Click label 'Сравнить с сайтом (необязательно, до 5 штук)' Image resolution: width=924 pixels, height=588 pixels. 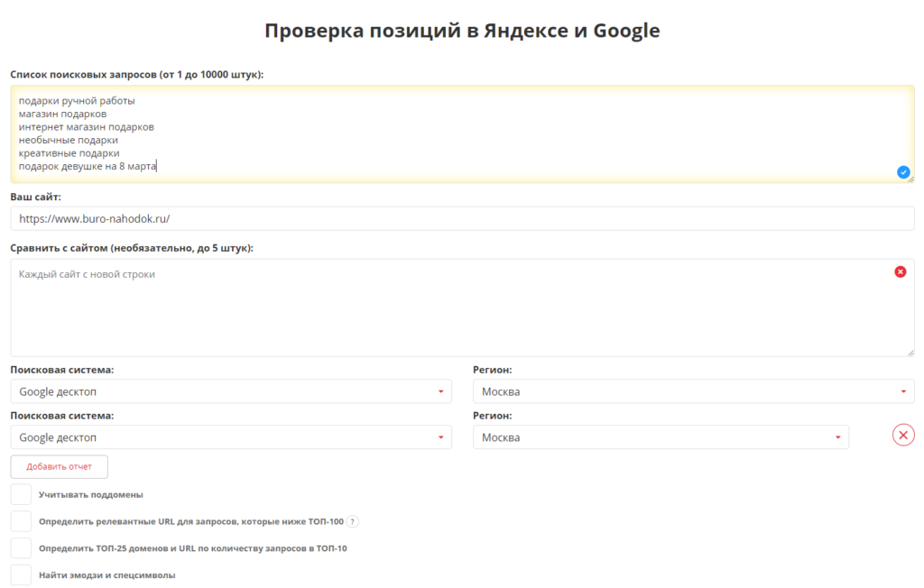tap(132, 248)
